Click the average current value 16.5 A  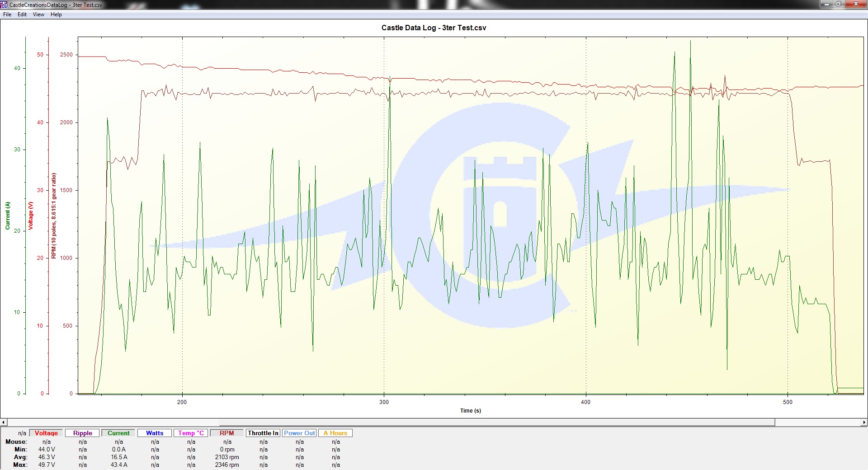[119, 457]
